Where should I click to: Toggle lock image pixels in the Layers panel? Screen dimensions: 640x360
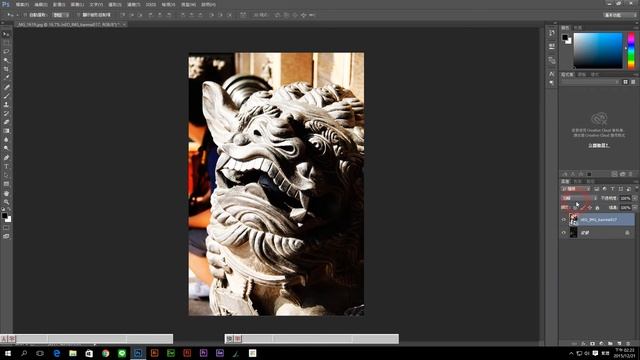(x=582, y=208)
